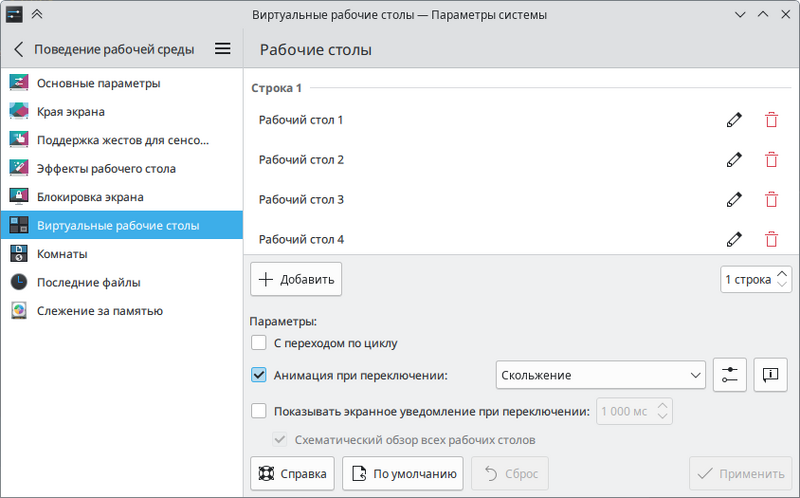800x498 pixels.
Task: Uncheck Анимация при переключении checkbox
Action: (x=259, y=375)
